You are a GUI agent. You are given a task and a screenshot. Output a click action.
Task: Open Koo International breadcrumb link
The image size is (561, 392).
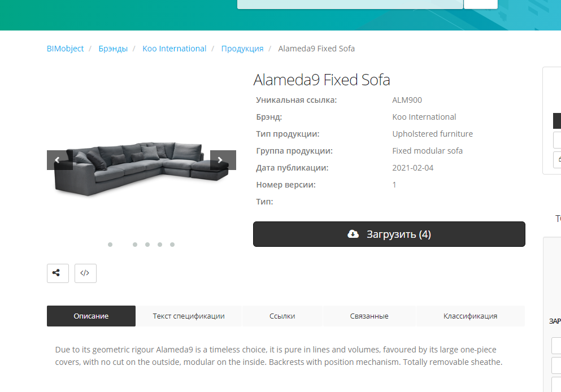tap(174, 49)
